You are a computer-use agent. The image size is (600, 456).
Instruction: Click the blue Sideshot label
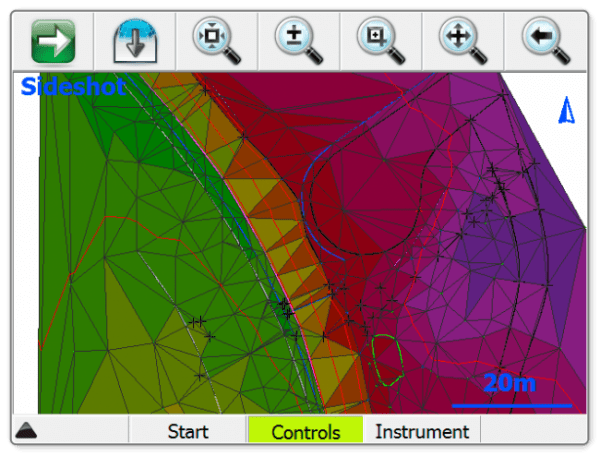point(73,87)
